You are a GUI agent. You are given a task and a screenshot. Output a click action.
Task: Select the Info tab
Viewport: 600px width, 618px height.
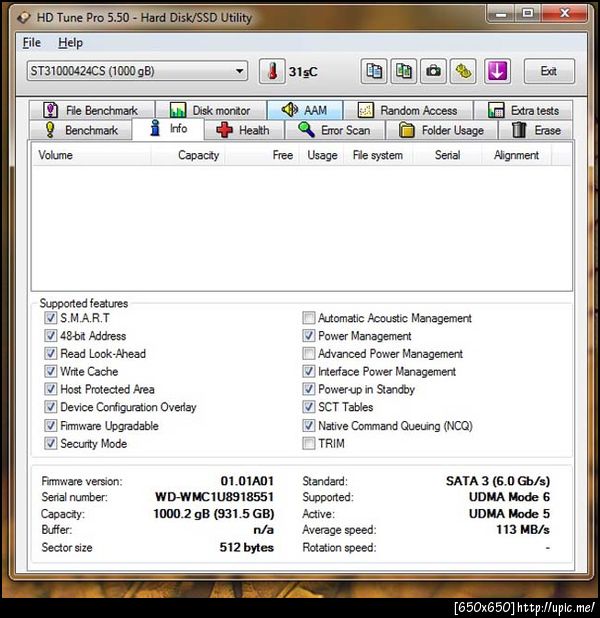tap(168, 129)
